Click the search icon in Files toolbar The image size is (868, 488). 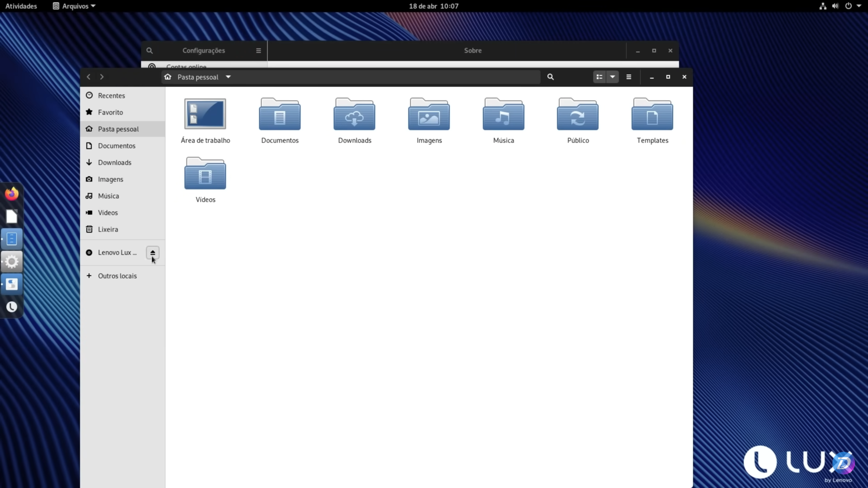click(550, 77)
